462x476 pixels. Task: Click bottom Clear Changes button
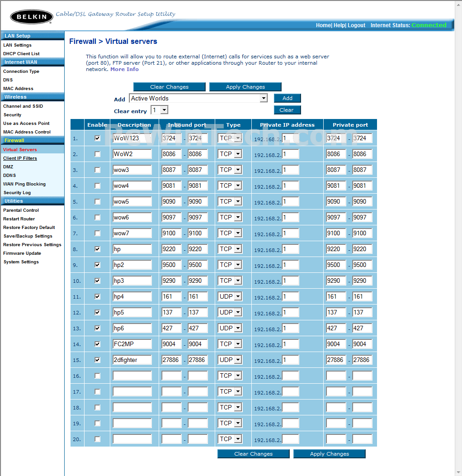(x=253, y=454)
